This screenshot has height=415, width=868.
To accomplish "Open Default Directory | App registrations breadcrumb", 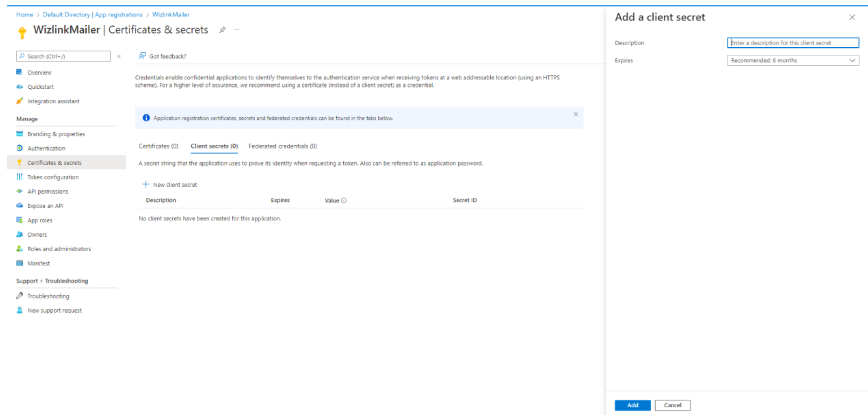I will coord(92,15).
